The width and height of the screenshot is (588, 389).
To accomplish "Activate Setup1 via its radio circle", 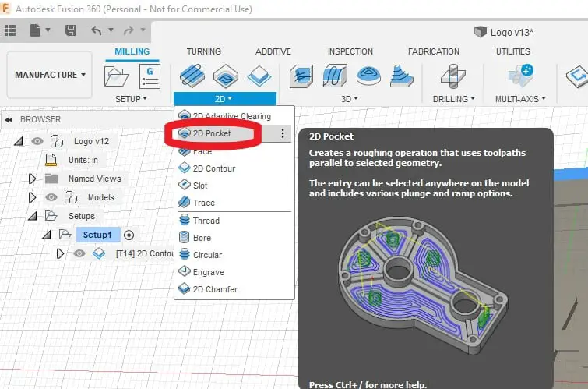I will [x=129, y=235].
